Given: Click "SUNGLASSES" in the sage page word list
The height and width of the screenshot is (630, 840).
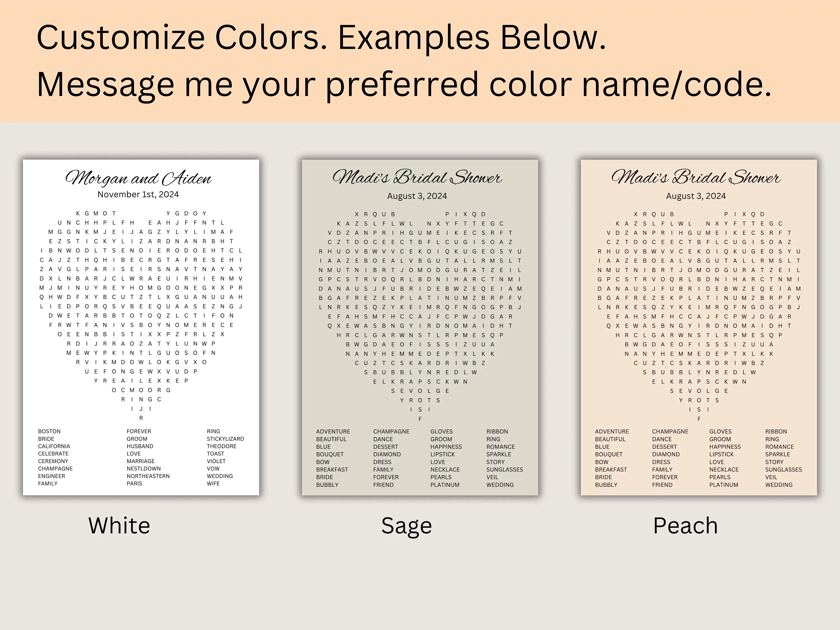Looking at the screenshot, I should (x=504, y=469).
